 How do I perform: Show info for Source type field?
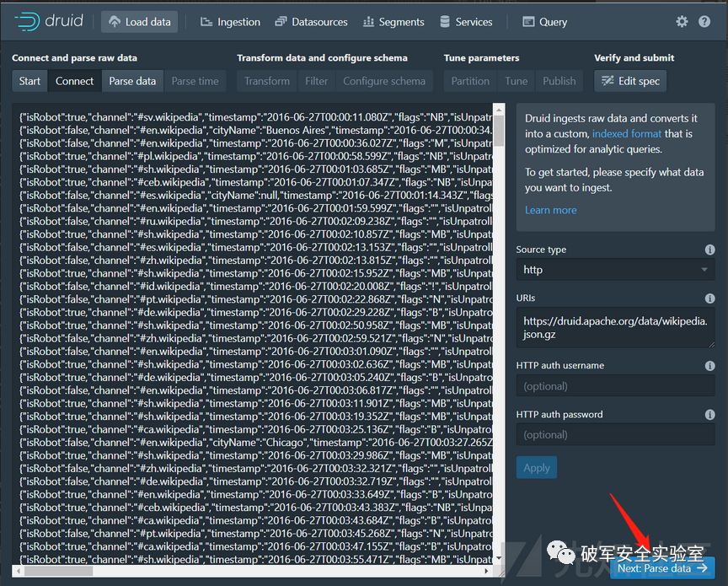click(x=709, y=250)
